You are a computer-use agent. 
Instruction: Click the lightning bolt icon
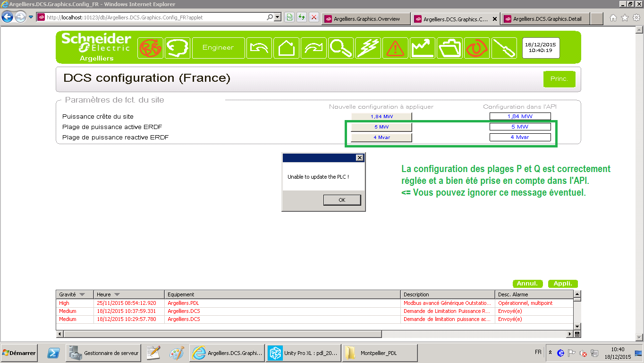[368, 48]
